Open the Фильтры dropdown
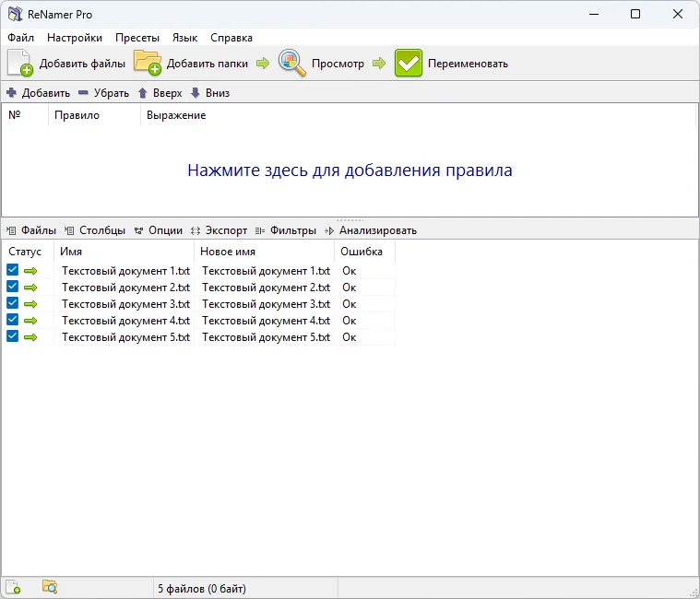The height and width of the screenshot is (599, 700). click(286, 230)
